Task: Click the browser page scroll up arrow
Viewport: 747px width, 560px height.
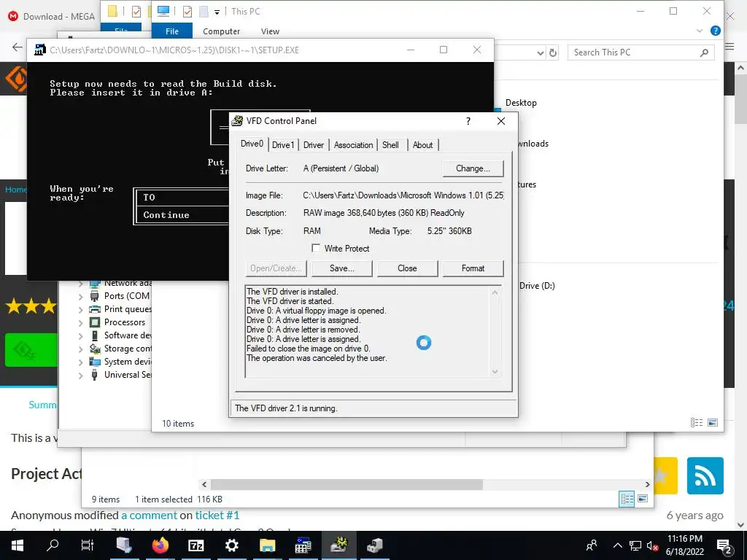Action: click(741, 68)
